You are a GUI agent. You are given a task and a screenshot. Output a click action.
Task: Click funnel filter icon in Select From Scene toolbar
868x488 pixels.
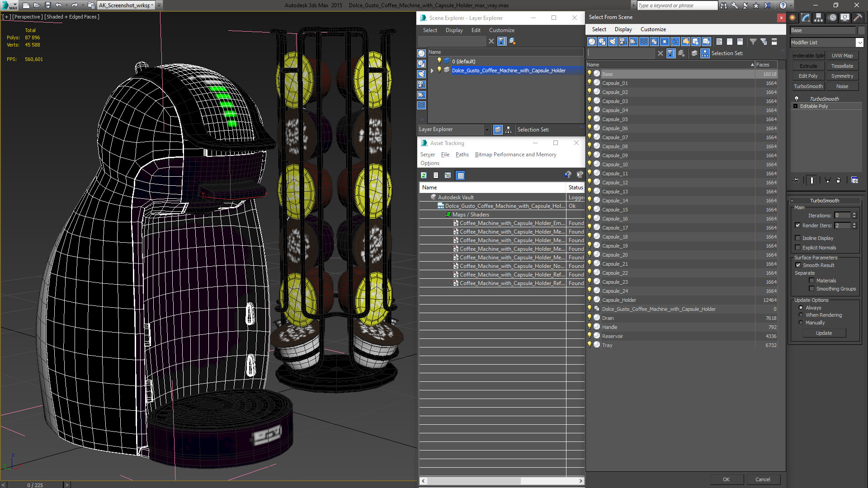pos(753,42)
